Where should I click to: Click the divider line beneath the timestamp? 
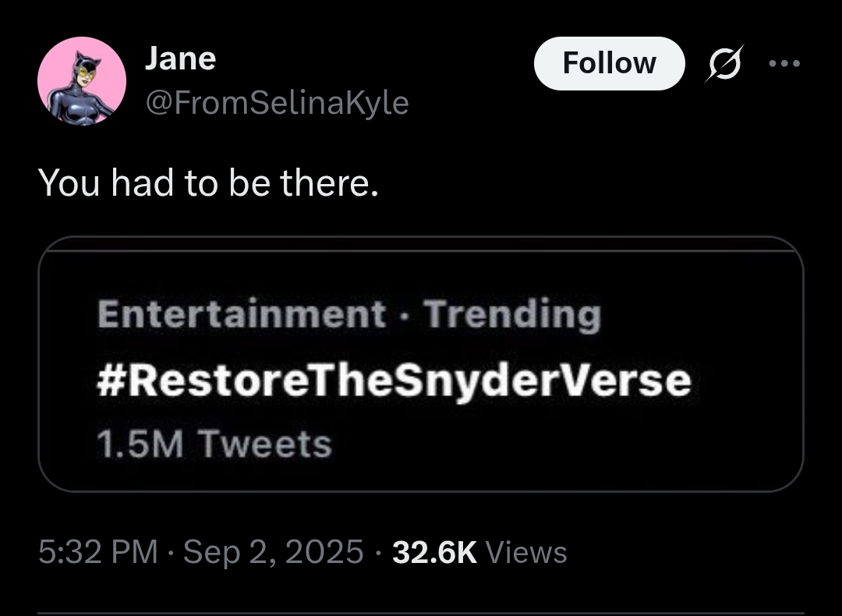(421, 613)
